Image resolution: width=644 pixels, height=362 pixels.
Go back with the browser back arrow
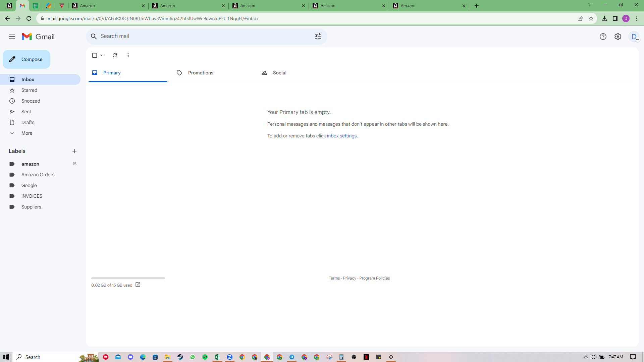(7, 18)
